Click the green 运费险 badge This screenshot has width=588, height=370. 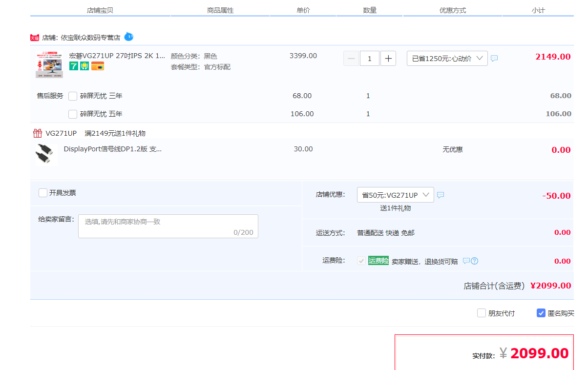[378, 261]
